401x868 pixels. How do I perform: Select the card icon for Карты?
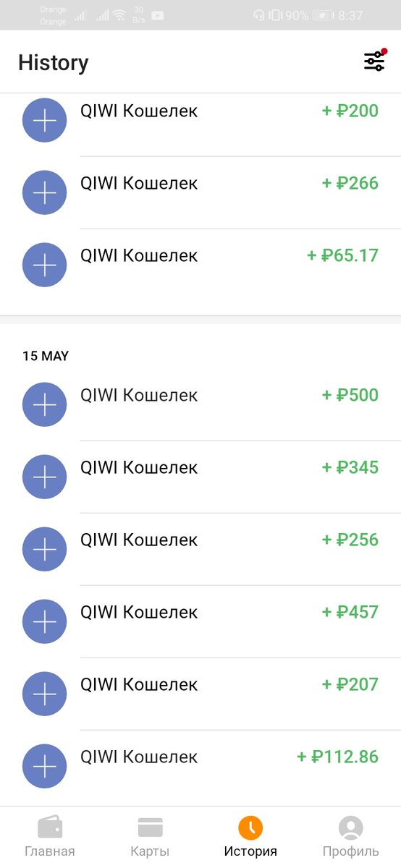150,827
